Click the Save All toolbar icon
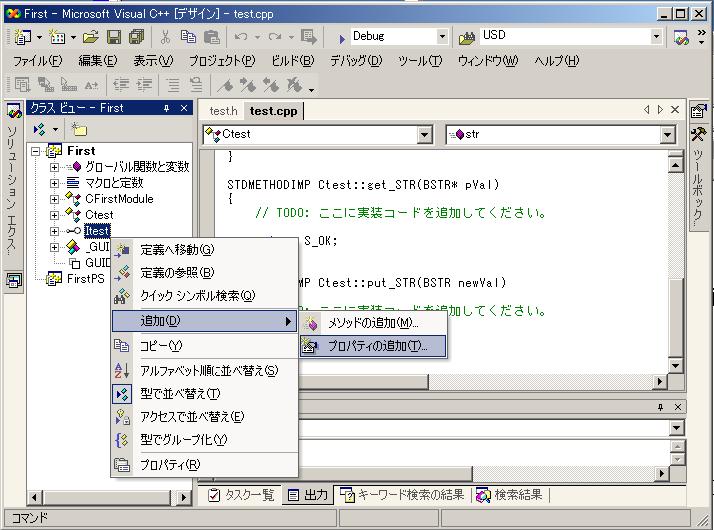The width and height of the screenshot is (714, 530). click(137, 37)
